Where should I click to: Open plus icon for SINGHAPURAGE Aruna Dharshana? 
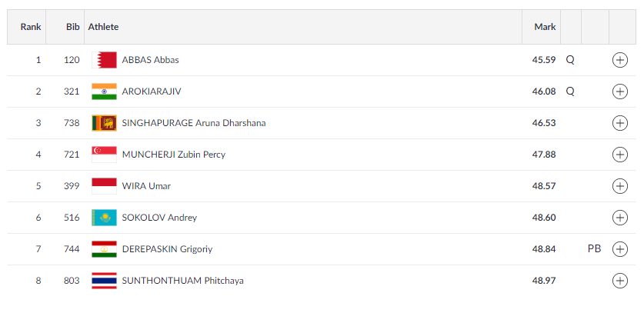[x=619, y=123]
